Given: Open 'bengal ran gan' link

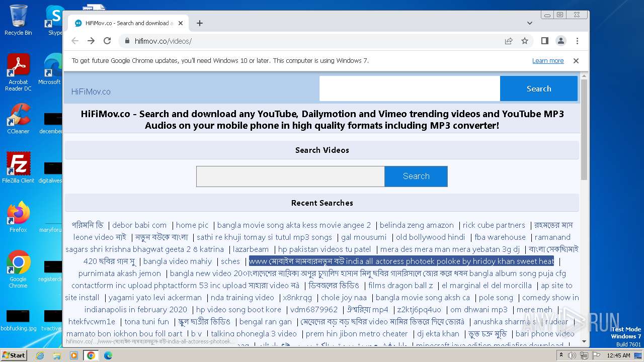Looking at the screenshot, I should (265, 322).
